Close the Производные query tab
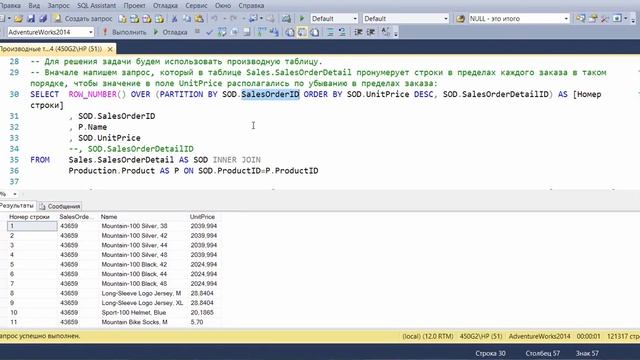This screenshot has height=360, width=640. point(110,49)
